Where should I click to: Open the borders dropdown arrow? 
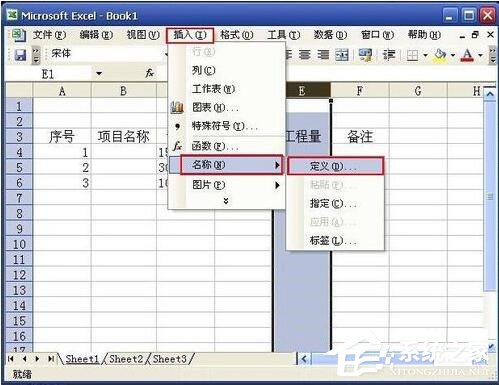point(425,55)
